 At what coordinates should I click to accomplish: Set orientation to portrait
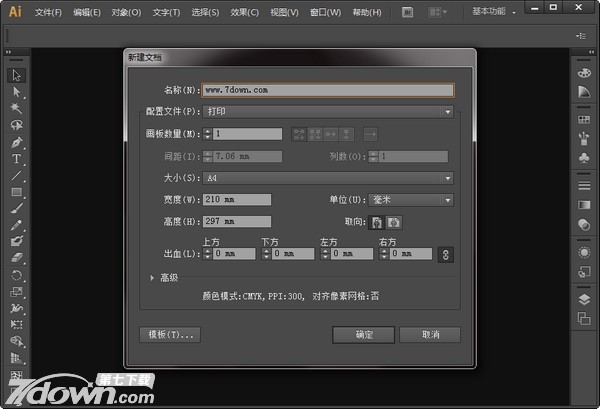pos(377,221)
